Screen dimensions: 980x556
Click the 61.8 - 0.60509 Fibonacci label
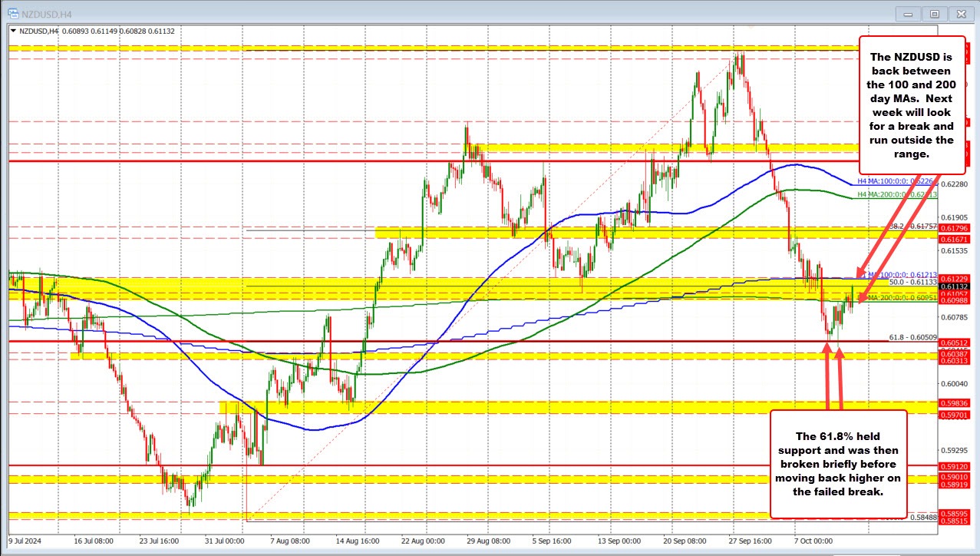point(912,337)
